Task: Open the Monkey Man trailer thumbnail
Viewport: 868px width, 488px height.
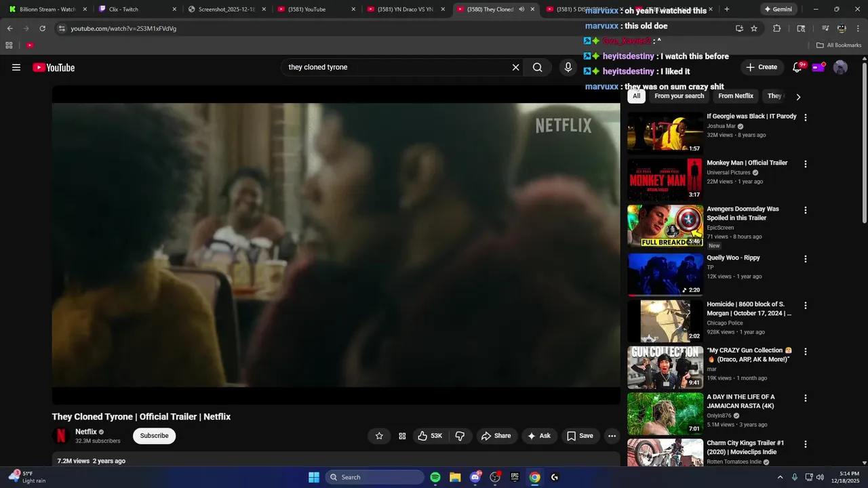Action: tap(665, 180)
